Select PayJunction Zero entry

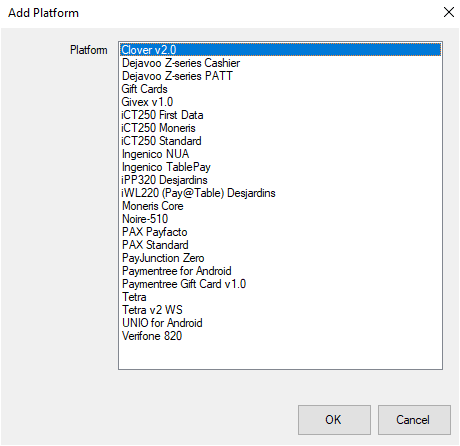[x=280, y=258]
